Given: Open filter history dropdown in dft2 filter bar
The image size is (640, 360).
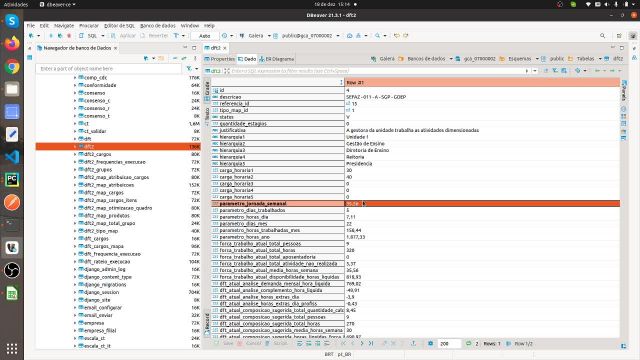Looking at the screenshot, I should click(535, 71).
